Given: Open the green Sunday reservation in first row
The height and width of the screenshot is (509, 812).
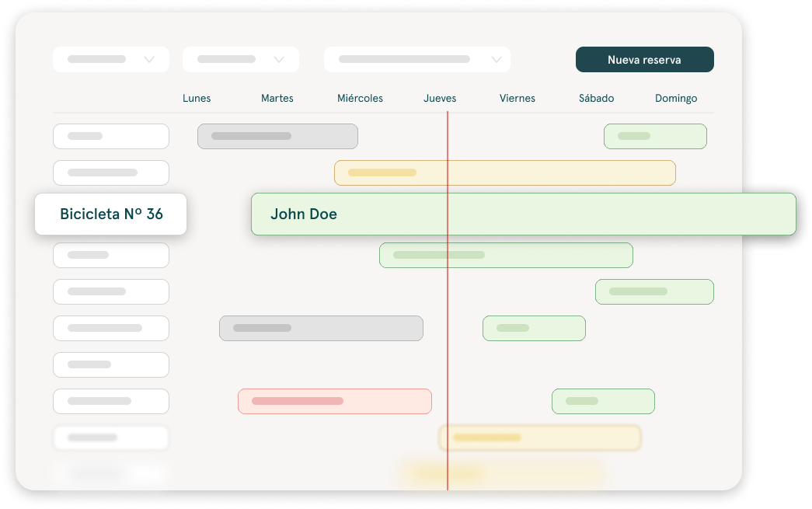Looking at the screenshot, I should [655, 136].
